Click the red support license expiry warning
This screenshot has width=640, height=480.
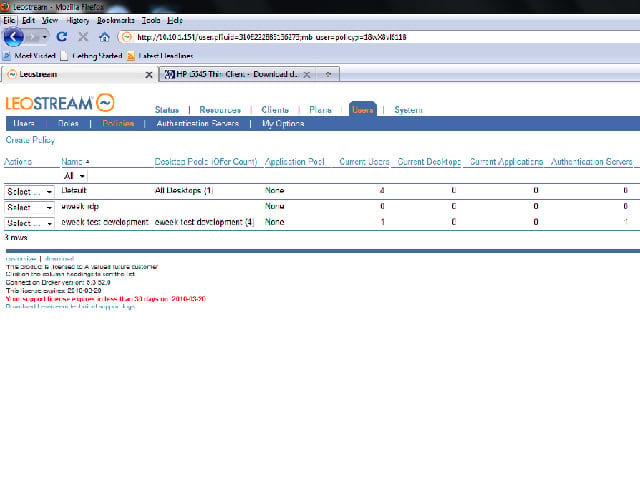point(106,299)
